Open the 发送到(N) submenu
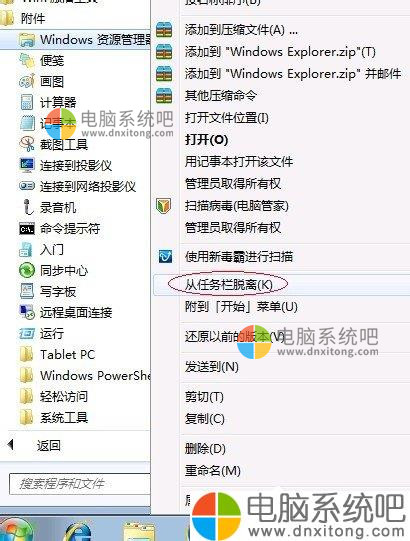The height and width of the screenshot is (541, 410). [x=212, y=366]
